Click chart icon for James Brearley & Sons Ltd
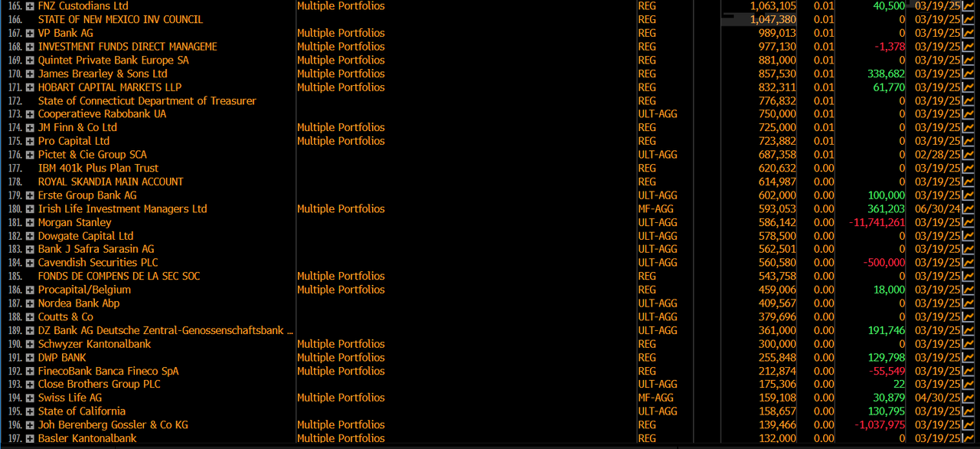This screenshot has height=449, width=980. [x=968, y=74]
